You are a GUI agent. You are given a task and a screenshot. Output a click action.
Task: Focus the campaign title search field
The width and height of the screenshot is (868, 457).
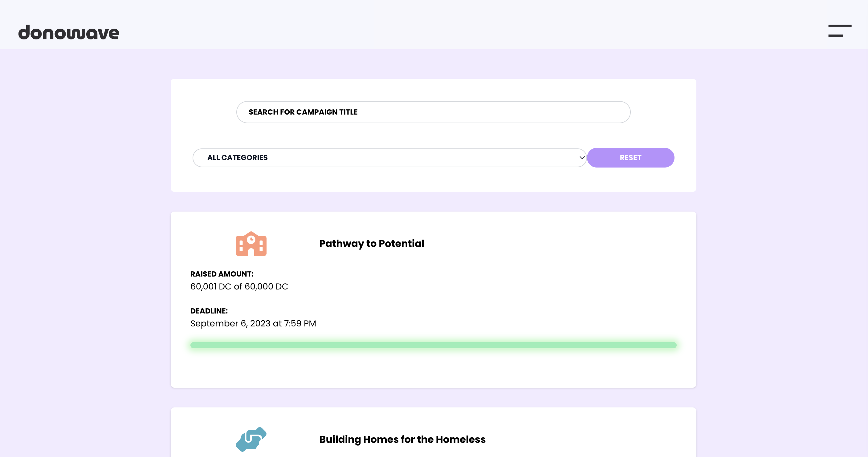click(433, 112)
